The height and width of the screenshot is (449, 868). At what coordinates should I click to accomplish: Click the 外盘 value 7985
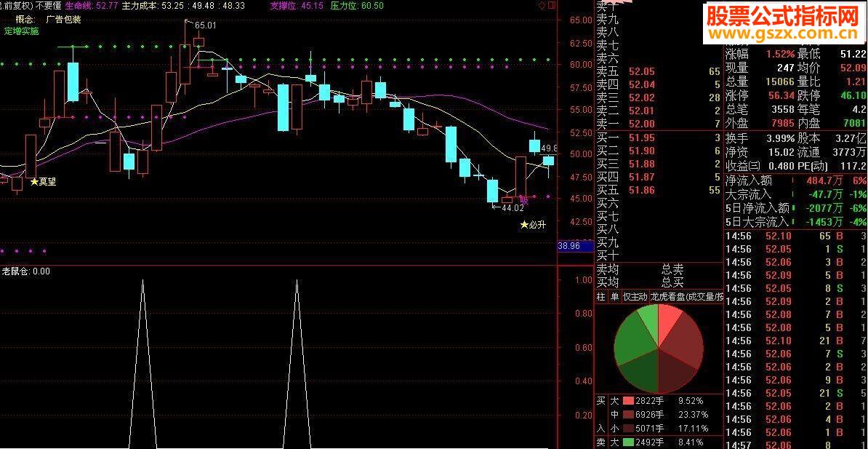(x=781, y=123)
